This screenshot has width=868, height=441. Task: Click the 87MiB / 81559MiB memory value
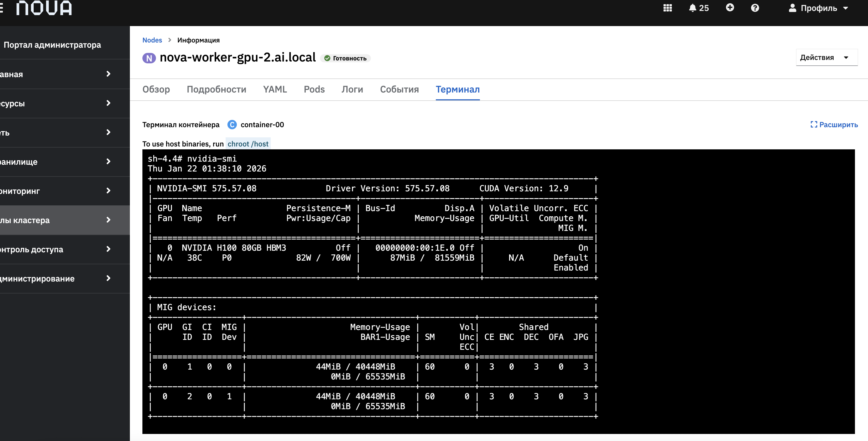point(432,258)
